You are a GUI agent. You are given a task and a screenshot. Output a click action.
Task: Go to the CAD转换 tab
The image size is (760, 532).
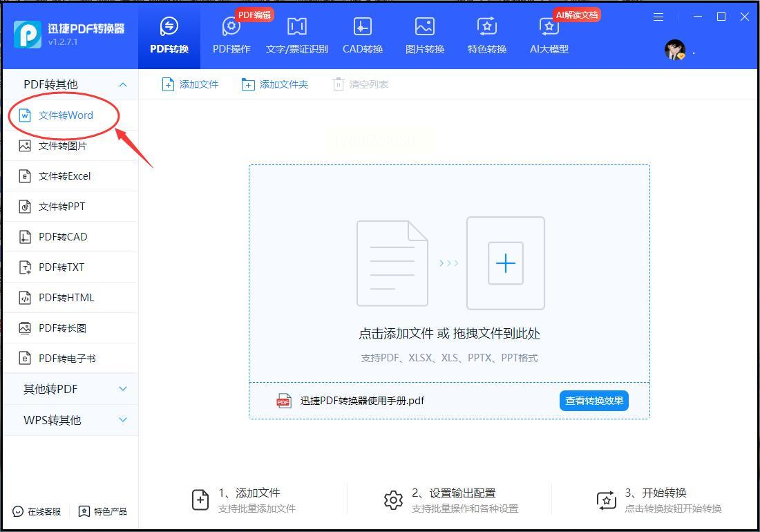363,36
